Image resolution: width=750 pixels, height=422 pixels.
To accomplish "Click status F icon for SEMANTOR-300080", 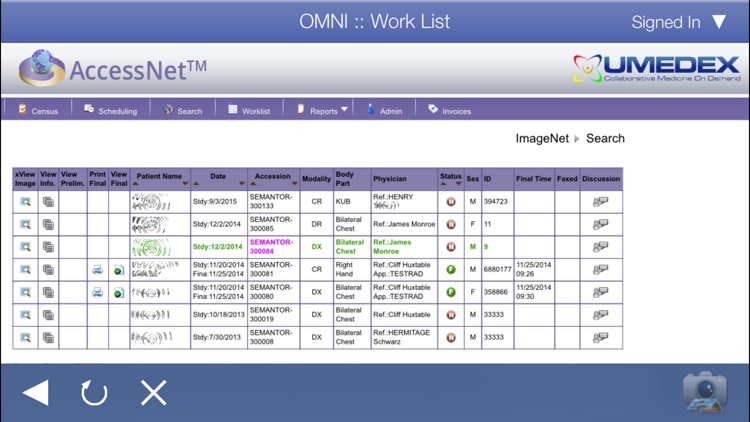I will (451, 292).
